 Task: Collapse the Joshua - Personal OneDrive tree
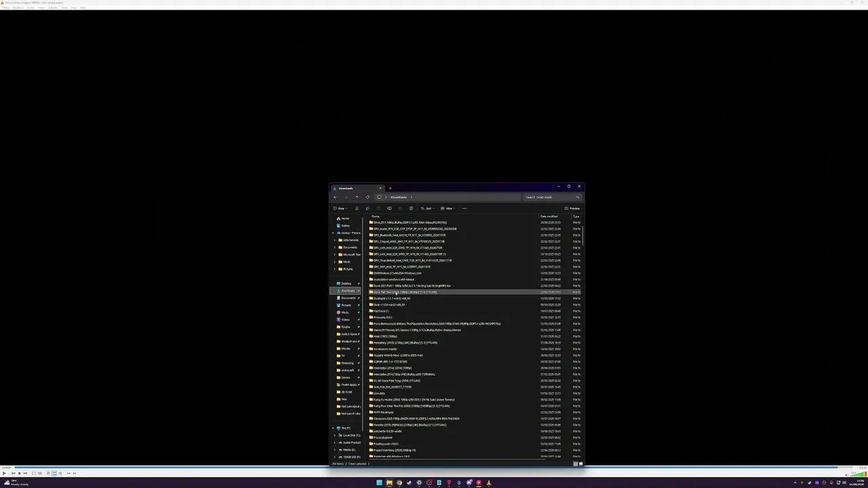[334, 233]
